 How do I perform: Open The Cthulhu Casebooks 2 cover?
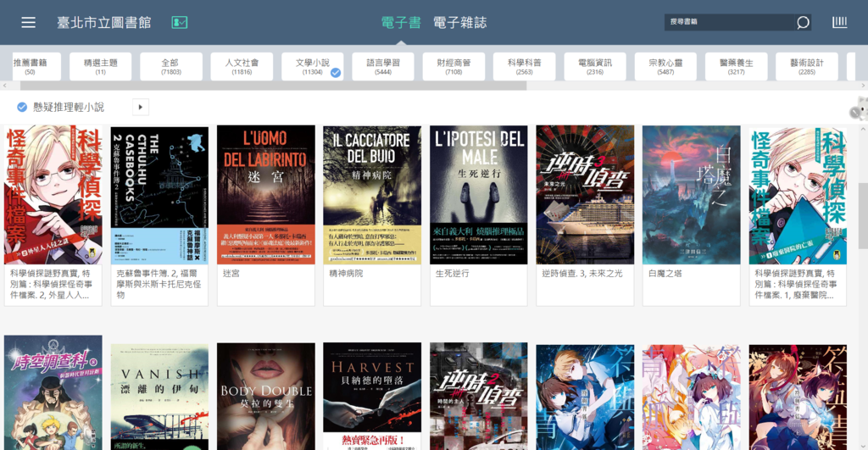tap(159, 194)
